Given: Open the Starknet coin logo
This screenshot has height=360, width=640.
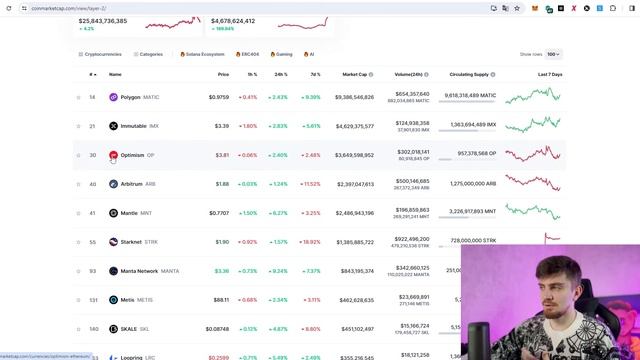Looking at the screenshot, I should [x=113, y=242].
